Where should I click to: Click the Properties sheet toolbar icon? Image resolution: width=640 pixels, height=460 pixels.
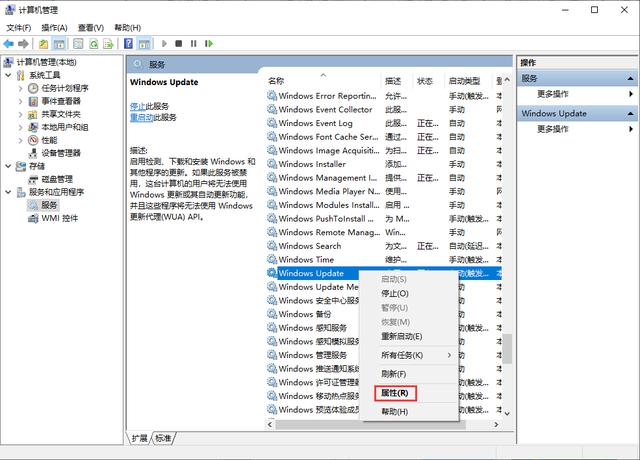click(x=78, y=44)
